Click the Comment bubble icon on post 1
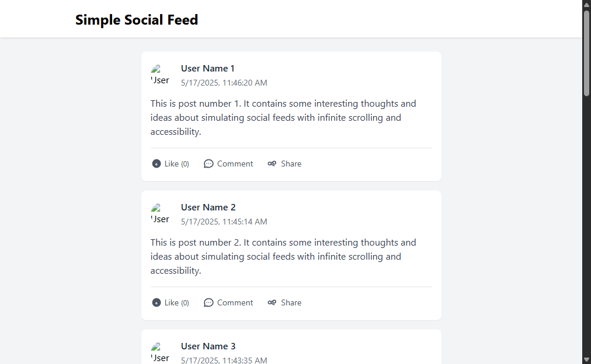 tap(209, 164)
